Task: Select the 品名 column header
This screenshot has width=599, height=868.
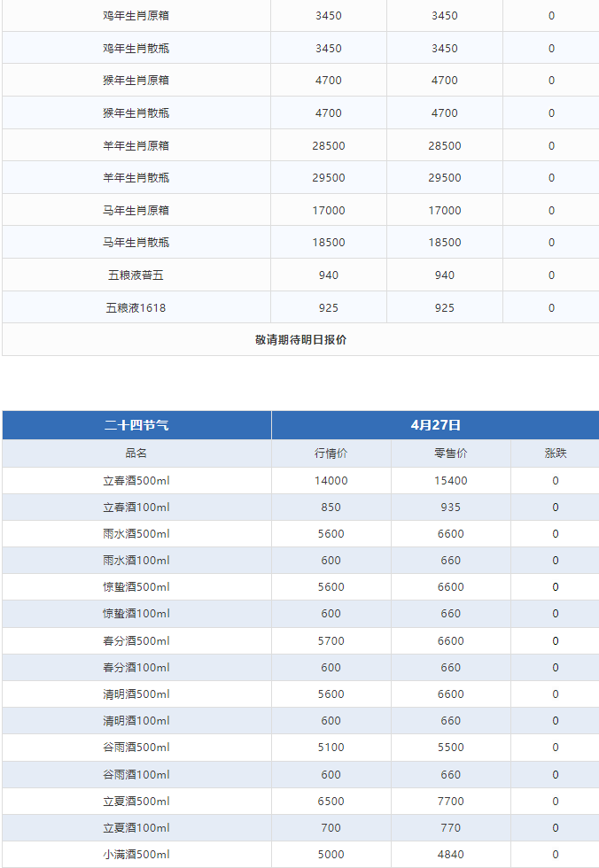Action: [x=136, y=453]
